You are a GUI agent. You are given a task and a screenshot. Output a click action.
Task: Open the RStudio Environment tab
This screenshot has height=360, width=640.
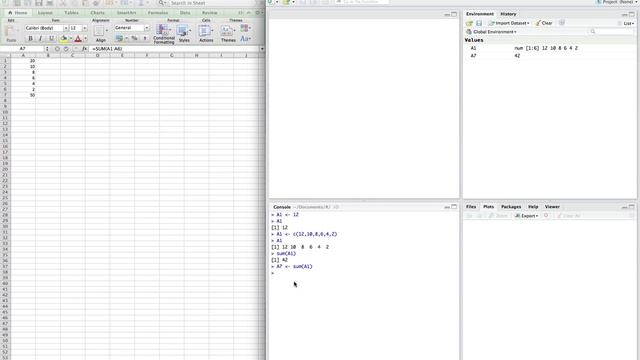click(480, 14)
